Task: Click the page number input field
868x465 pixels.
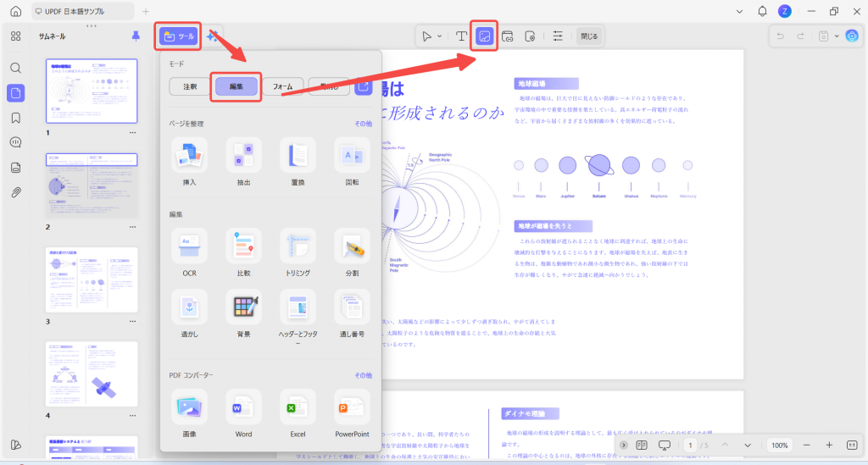Action: click(x=690, y=446)
